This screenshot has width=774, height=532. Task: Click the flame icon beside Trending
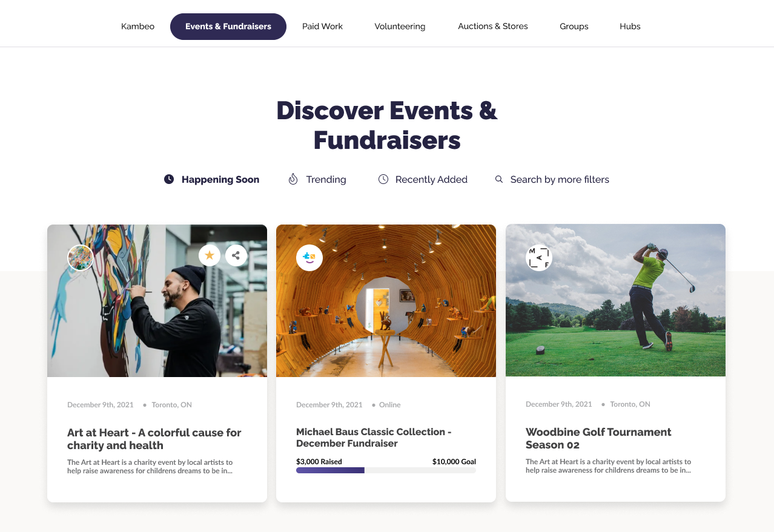[293, 179]
